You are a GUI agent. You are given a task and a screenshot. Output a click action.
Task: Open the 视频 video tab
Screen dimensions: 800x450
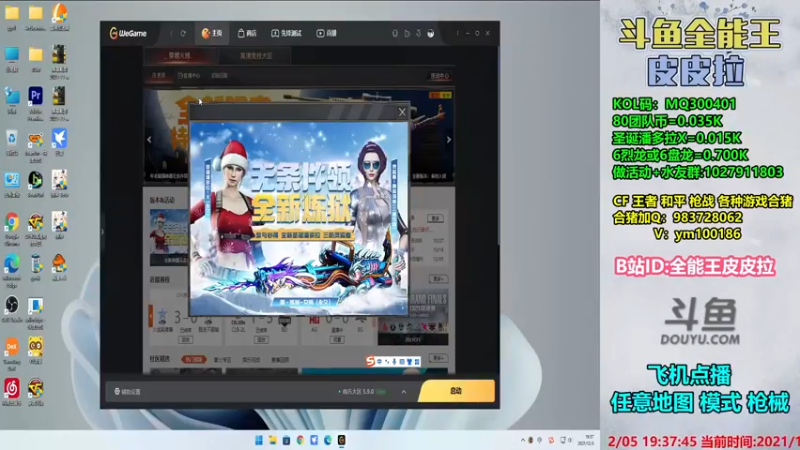(x=327, y=34)
